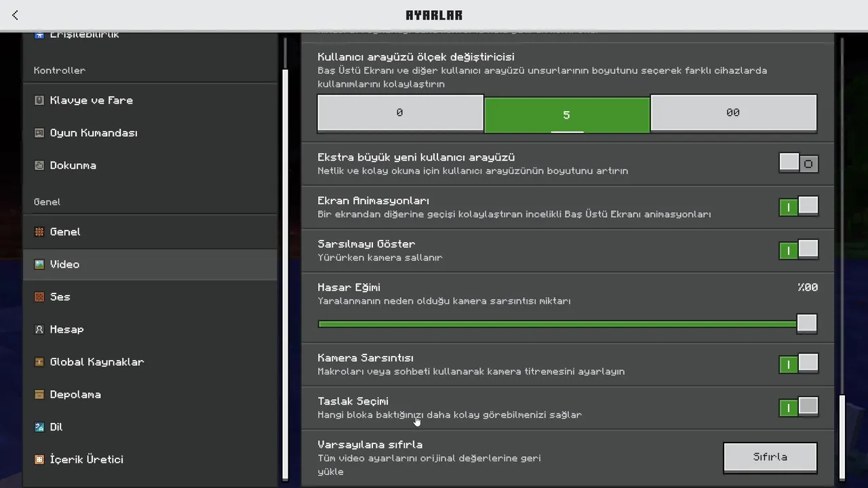Select interface scale option 0
This screenshot has height=488, width=868.
pos(400,113)
